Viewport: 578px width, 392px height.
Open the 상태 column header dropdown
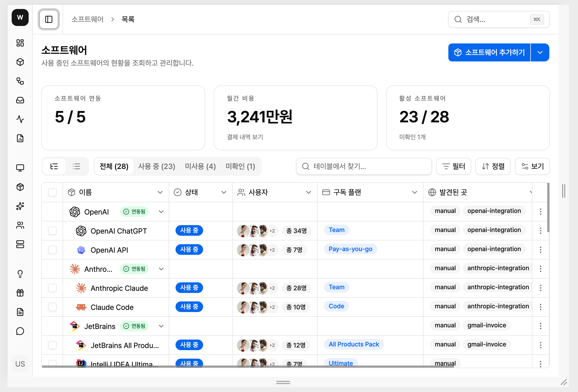point(224,192)
